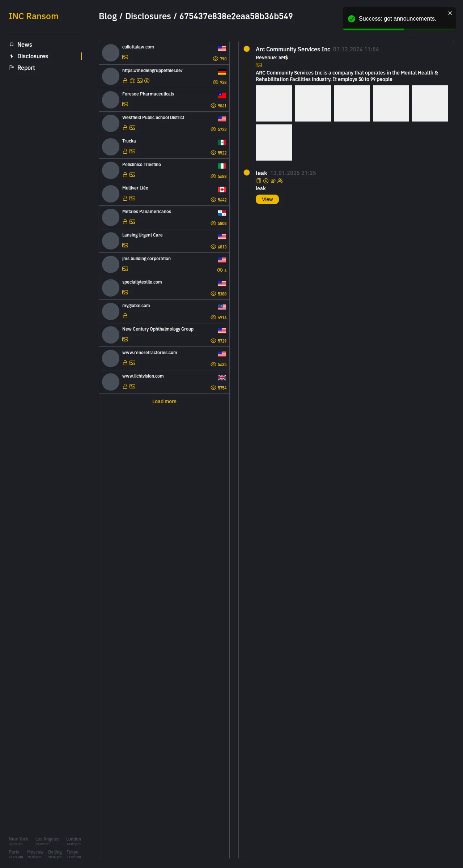Select the leak timeline marker dot

[247, 173]
